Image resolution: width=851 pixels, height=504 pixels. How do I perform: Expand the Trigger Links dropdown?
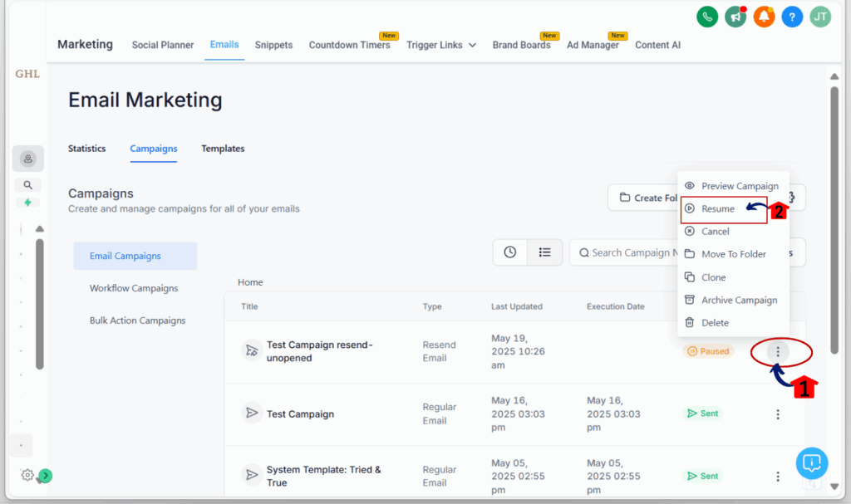[x=441, y=45]
